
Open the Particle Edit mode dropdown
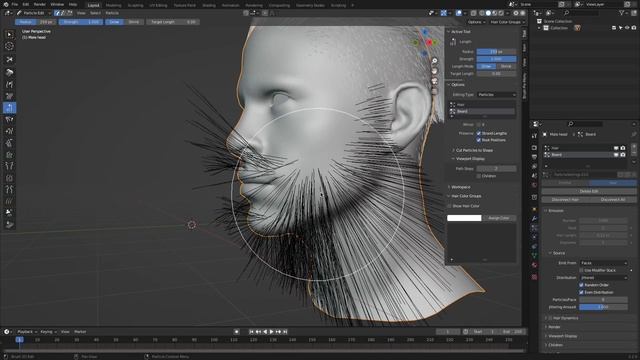[33, 13]
